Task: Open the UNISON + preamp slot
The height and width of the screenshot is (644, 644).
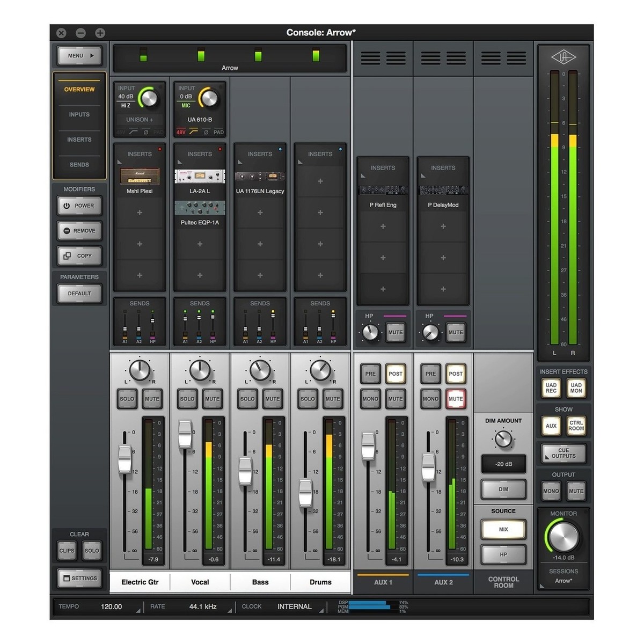Action: [140, 120]
